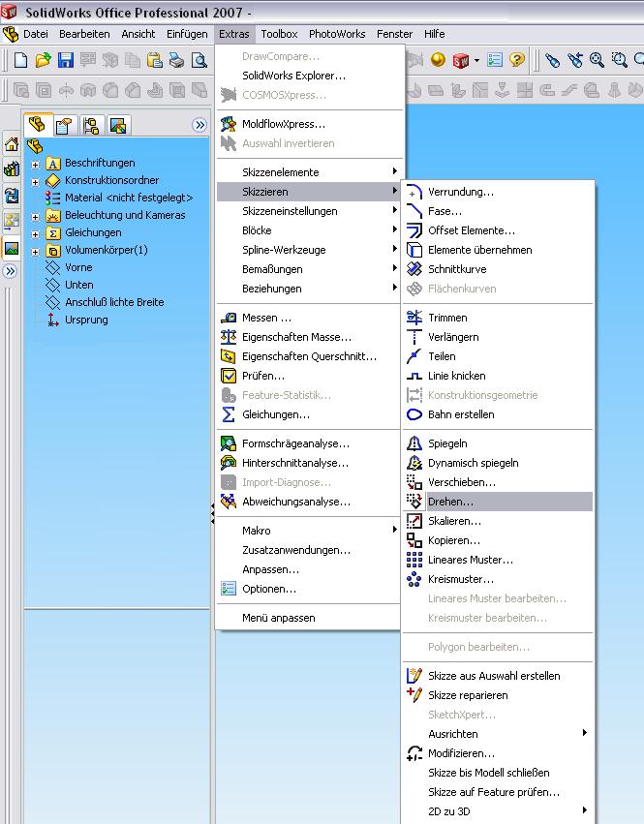The height and width of the screenshot is (824, 644).
Task: Select the Verlängern tool
Action: click(499, 337)
